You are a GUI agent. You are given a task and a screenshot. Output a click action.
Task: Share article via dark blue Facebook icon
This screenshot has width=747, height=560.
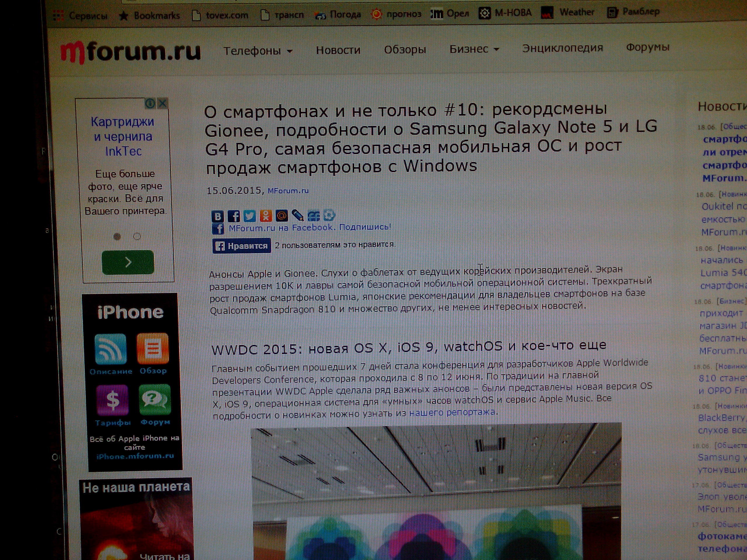234,216
